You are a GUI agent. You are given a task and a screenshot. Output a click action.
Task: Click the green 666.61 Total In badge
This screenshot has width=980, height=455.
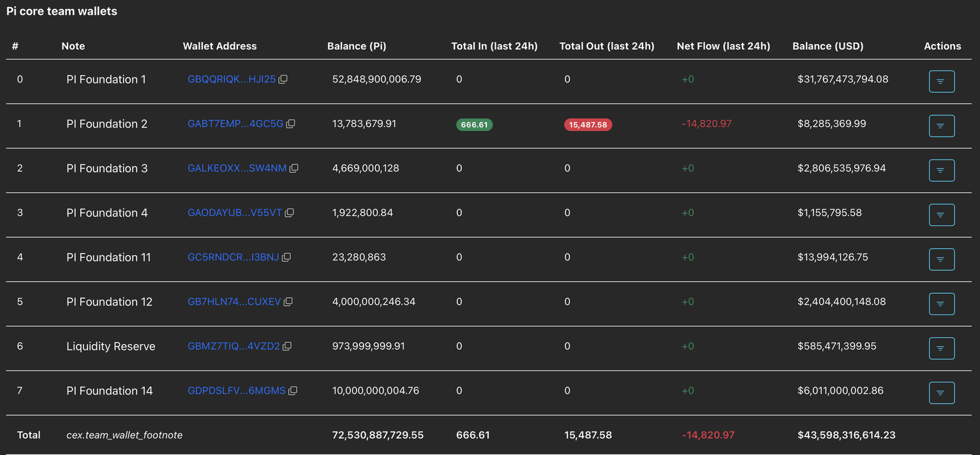pos(474,124)
